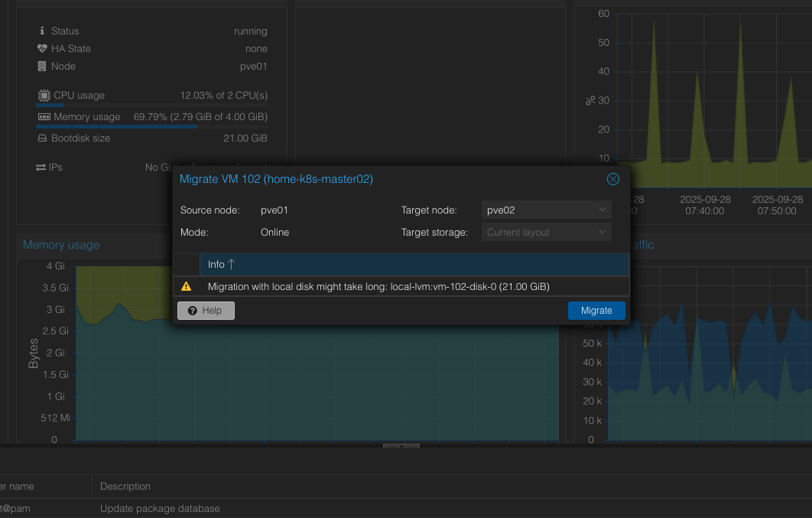Click the Memory usage RAM icon
The width and height of the screenshot is (812, 518).
[44, 117]
